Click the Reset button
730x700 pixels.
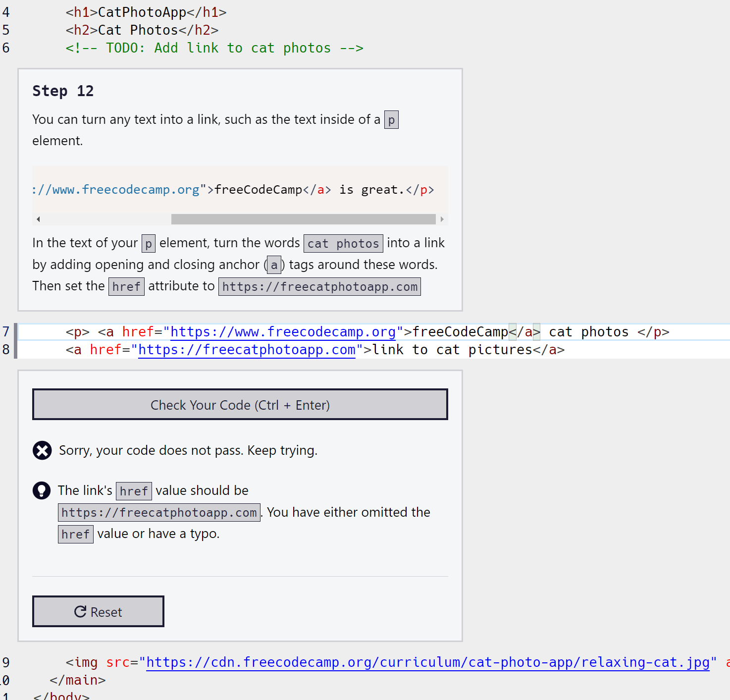(x=98, y=611)
